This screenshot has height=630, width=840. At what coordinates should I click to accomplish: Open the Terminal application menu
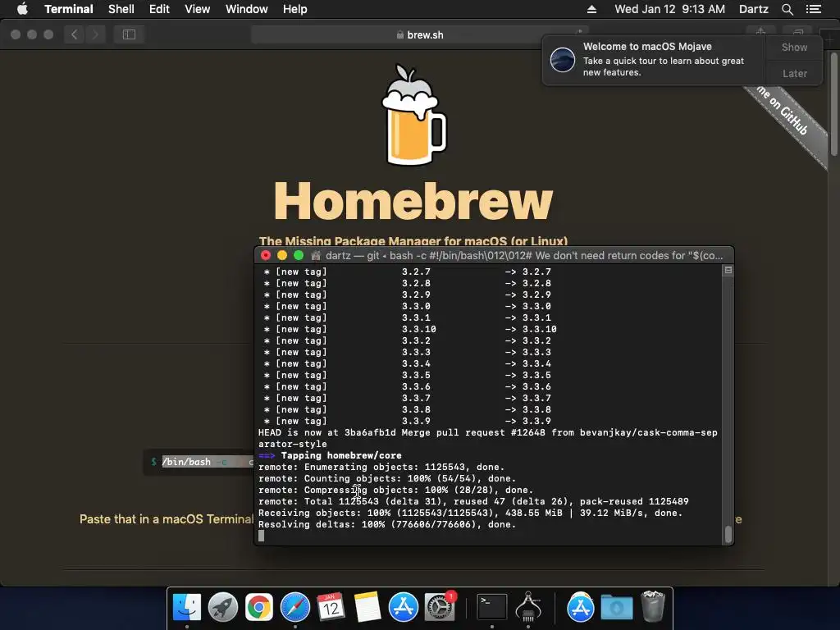tap(69, 9)
